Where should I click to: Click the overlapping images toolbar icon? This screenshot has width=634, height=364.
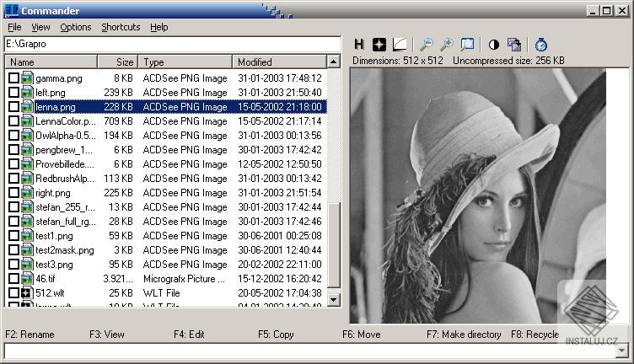(513, 44)
